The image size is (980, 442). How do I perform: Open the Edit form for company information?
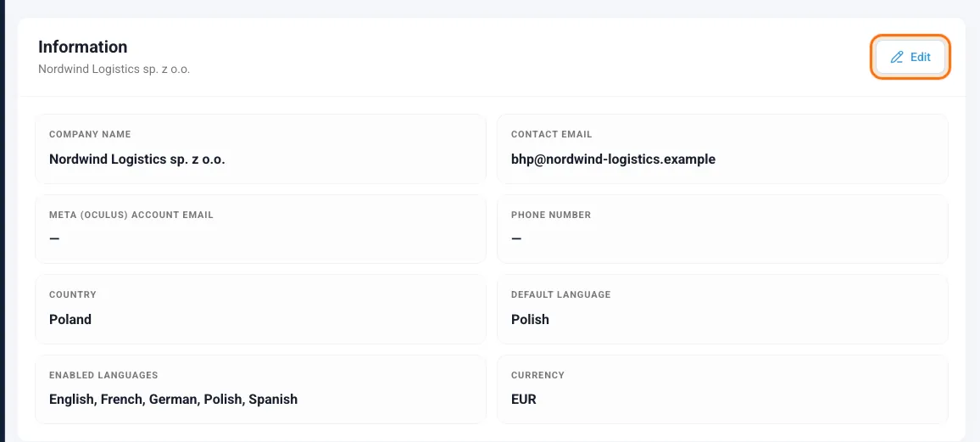click(910, 57)
